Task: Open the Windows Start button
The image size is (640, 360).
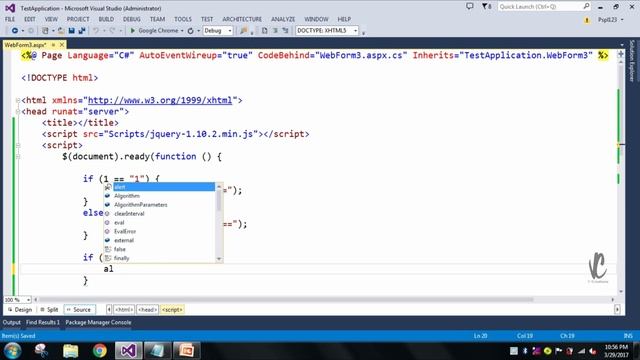Action: coord(13,351)
